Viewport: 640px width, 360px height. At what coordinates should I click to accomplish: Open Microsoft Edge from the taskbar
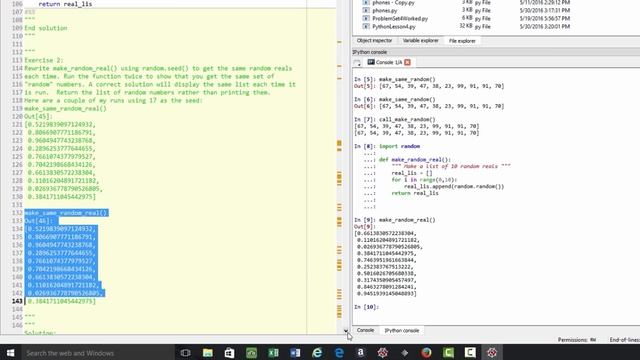(339, 353)
